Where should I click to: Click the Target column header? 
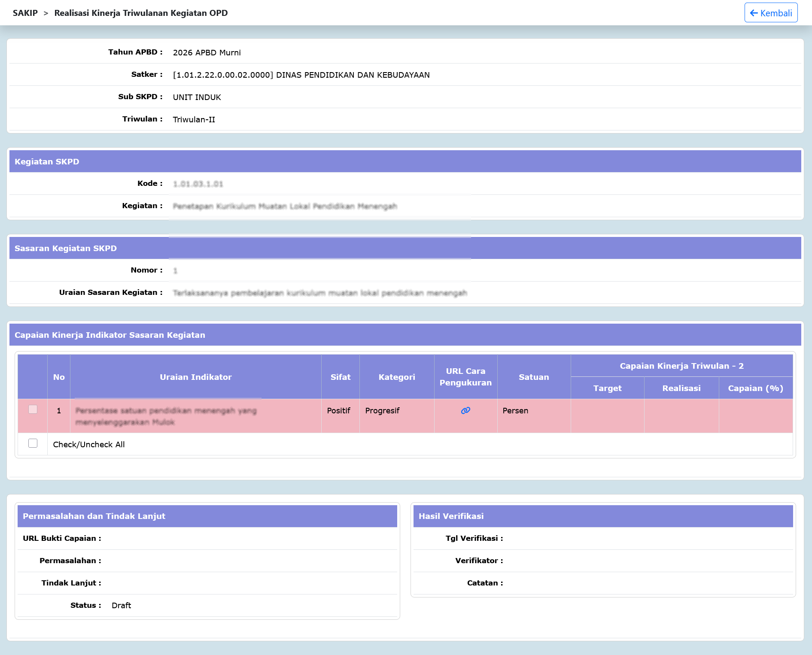607,388
